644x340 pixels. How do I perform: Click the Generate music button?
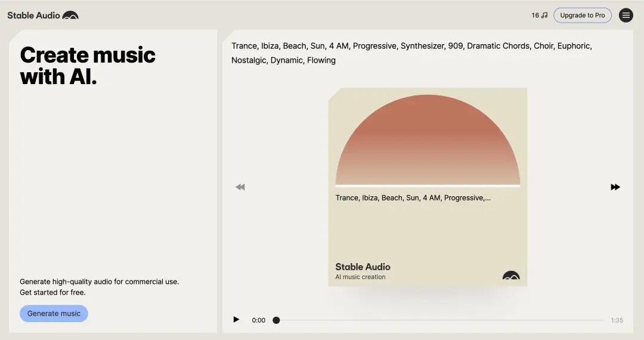pos(54,313)
